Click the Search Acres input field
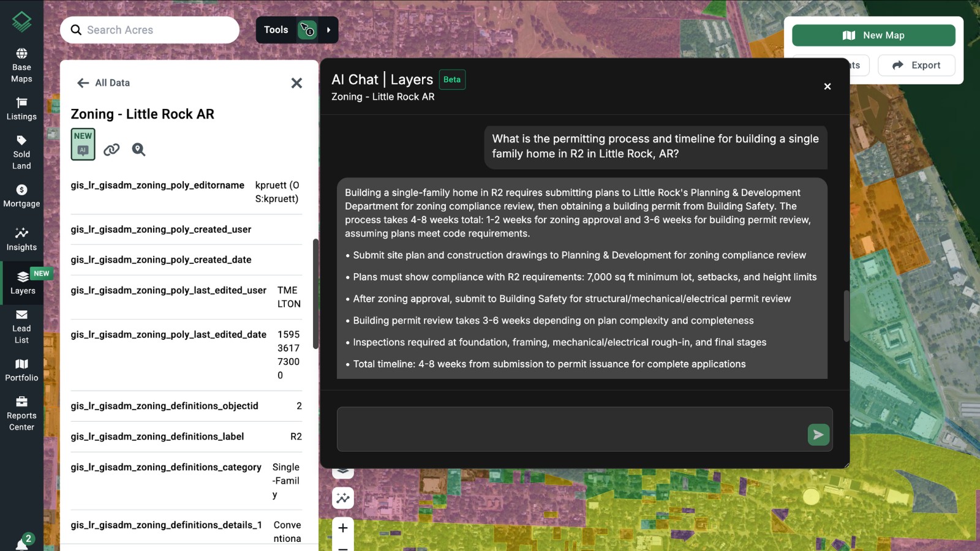Screen dimensions: 980x551 (159, 30)
